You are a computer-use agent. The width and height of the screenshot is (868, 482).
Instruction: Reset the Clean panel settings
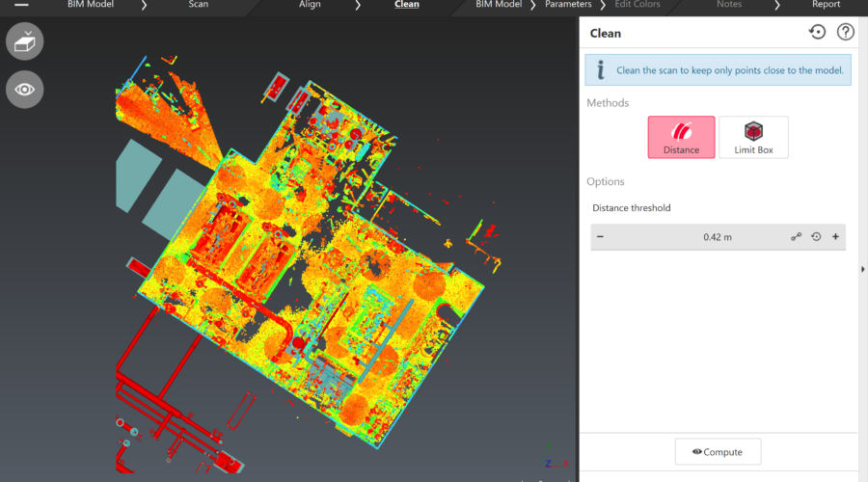coord(817,33)
